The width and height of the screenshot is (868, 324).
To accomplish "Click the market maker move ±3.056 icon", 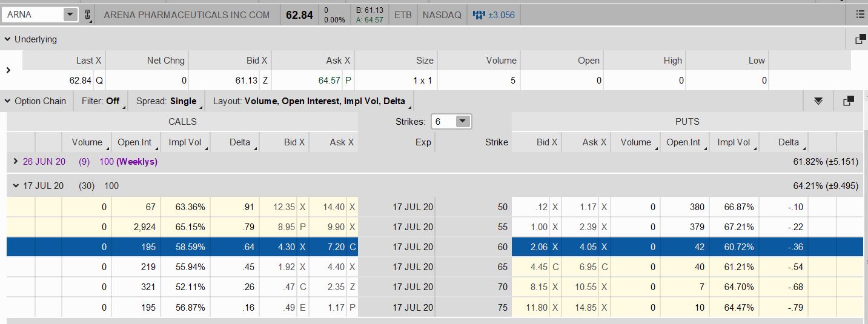I will tap(480, 15).
